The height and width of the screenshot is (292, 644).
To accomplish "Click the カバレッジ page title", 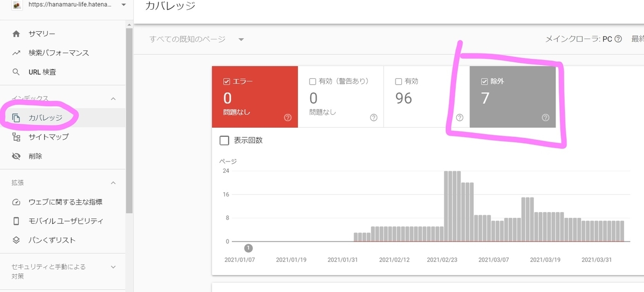I will pyautogui.click(x=170, y=6).
